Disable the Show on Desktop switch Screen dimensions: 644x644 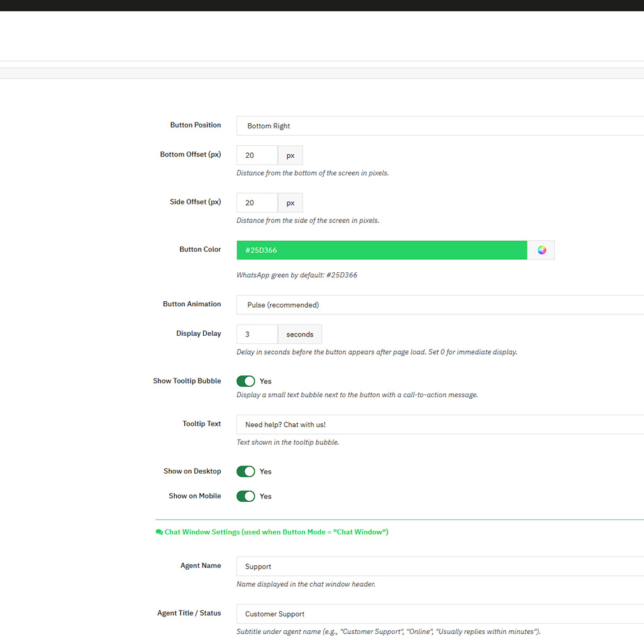(246, 472)
